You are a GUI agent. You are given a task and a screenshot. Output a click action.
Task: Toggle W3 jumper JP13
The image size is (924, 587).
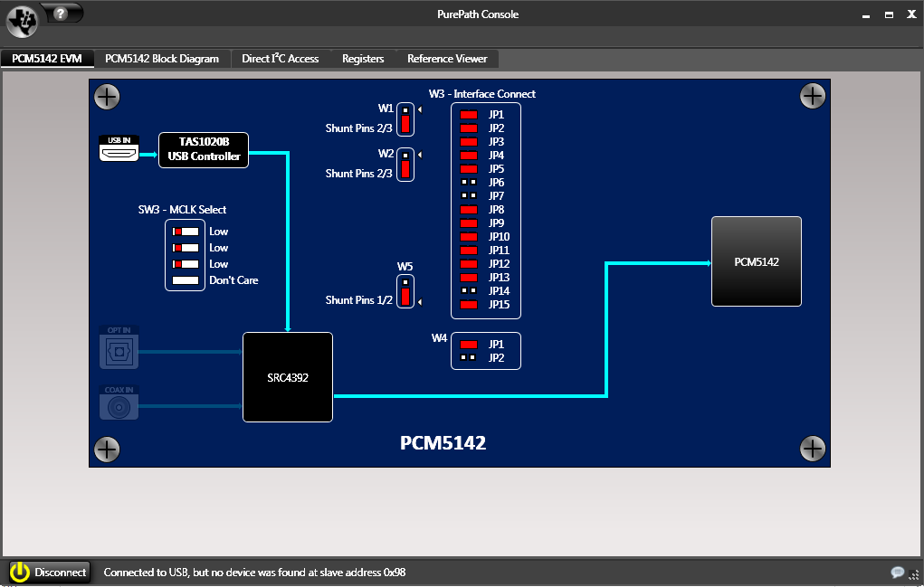coord(469,278)
